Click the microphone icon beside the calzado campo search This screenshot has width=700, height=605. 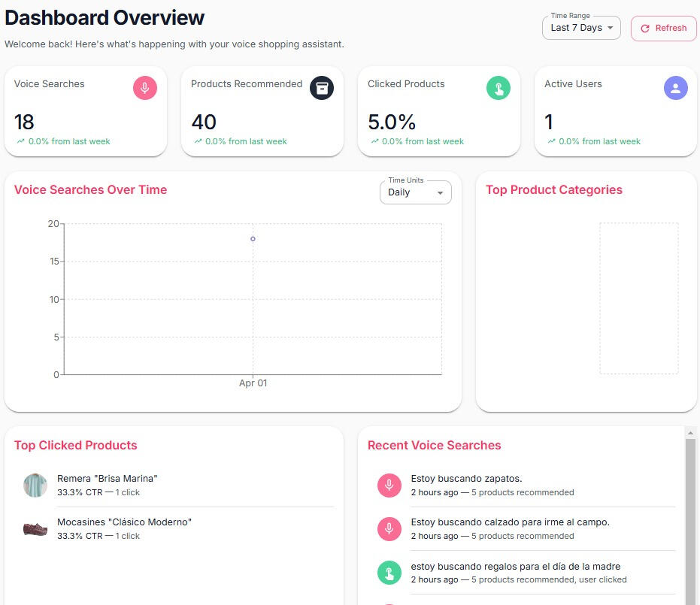click(389, 529)
